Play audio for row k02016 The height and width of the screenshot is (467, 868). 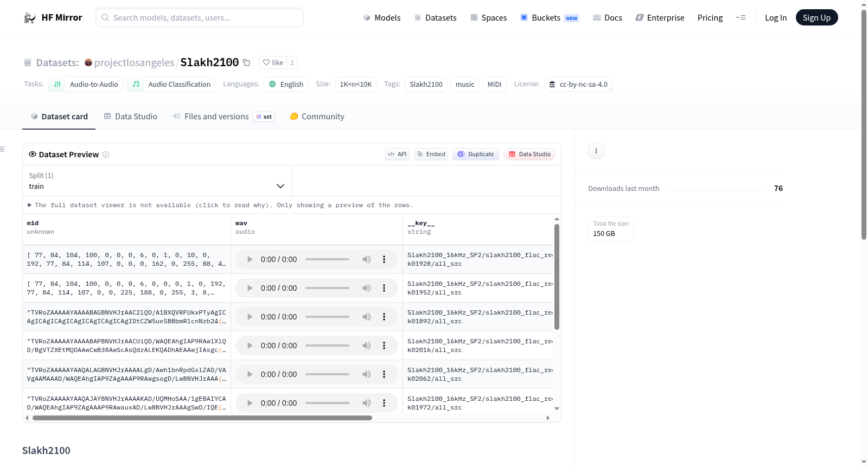coord(250,346)
